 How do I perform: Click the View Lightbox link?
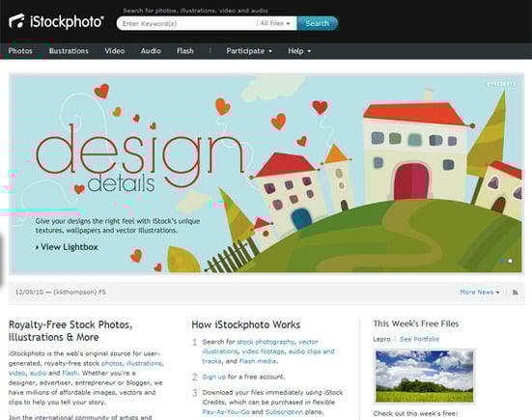[x=67, y=247]
